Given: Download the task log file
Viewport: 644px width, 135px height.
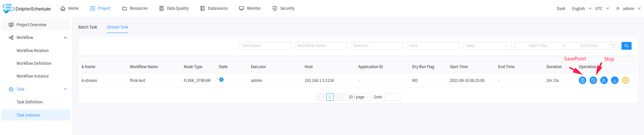Looking at the screenshot, I should tap(614, 80).
